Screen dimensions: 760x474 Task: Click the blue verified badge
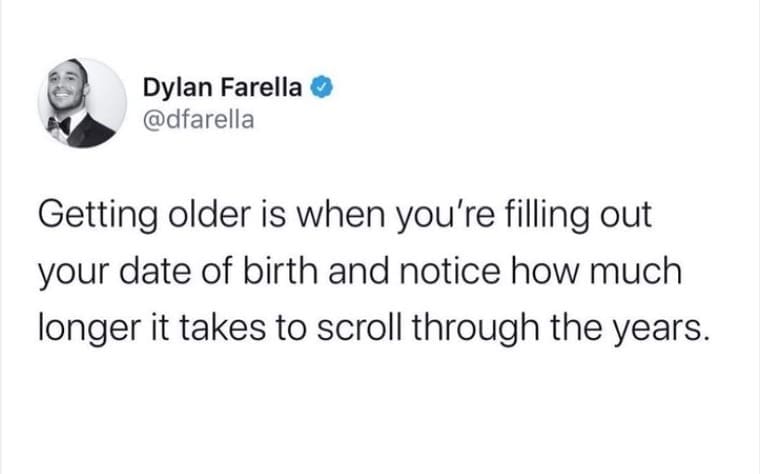[x=319, y=88]
